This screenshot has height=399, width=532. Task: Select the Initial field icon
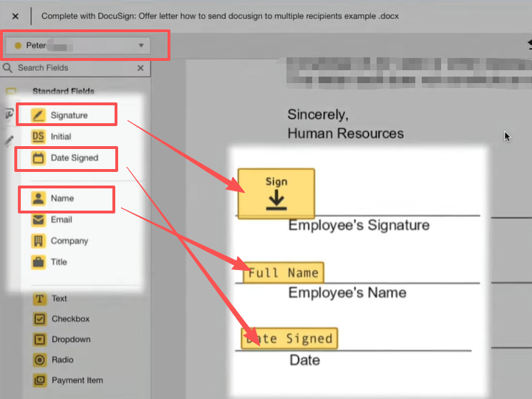point(39,137)
